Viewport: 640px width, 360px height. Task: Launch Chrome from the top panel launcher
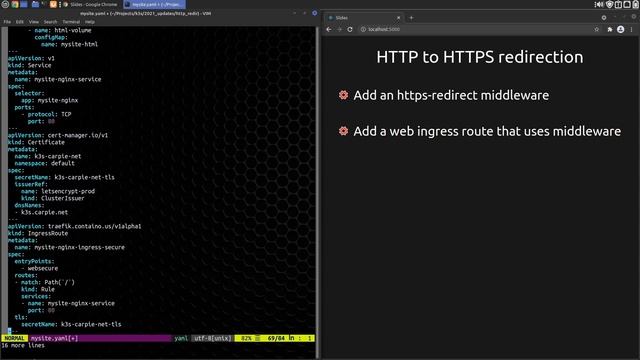[15, 4]
